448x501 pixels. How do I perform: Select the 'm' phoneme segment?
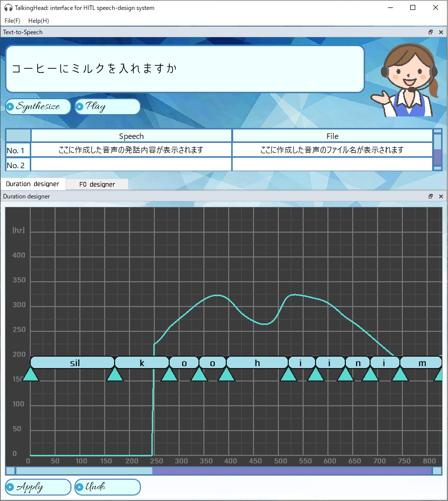421,363
